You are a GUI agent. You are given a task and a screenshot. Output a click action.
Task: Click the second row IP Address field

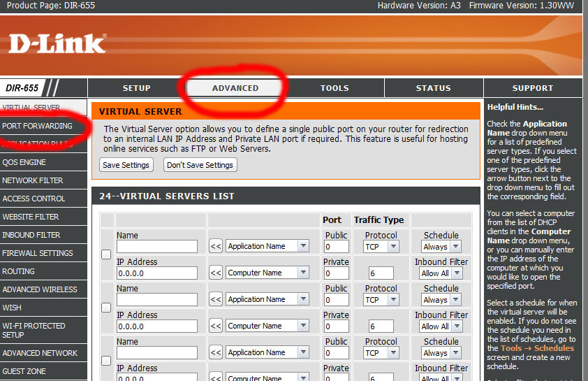coord(157,326)
